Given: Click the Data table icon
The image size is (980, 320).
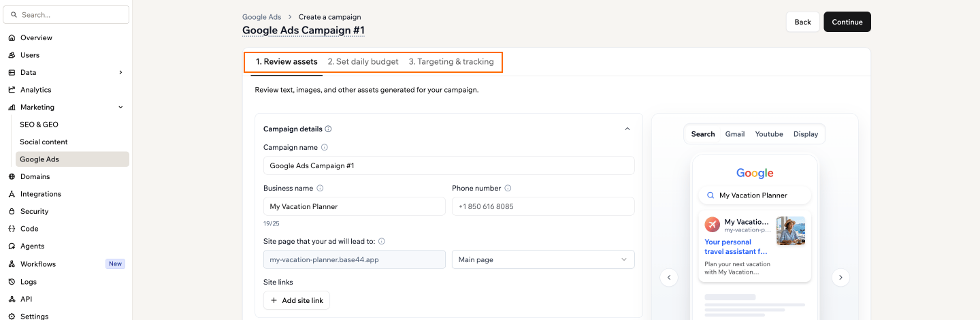Looking at the screenshot, I should pos(12,72).
